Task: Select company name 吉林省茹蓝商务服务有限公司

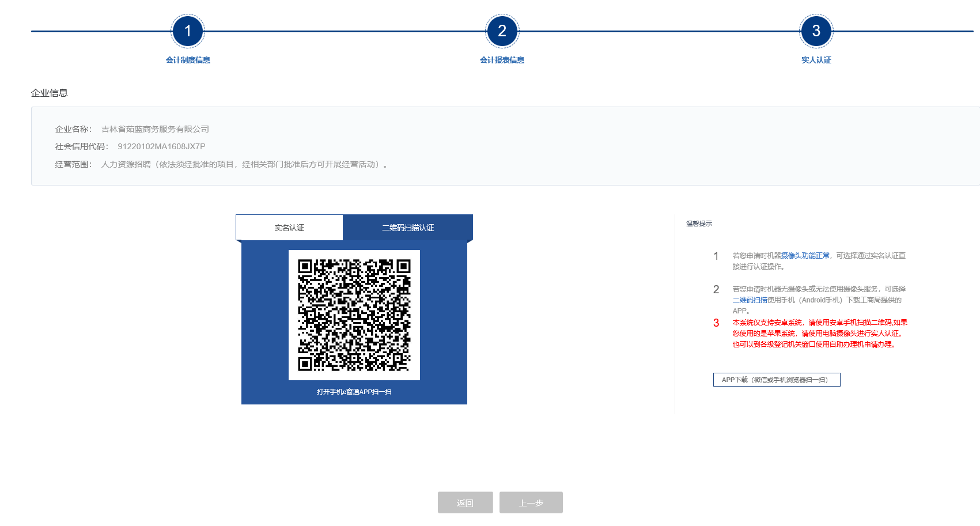Action: click(x=155, y=129)
